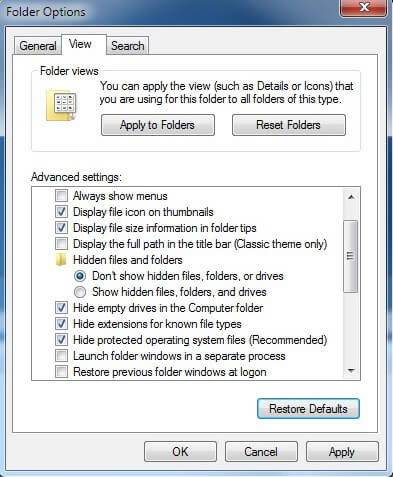393x477 pixels.
Task: Uncheck Hide extensions for known file types
Action: tap(61, 324)
